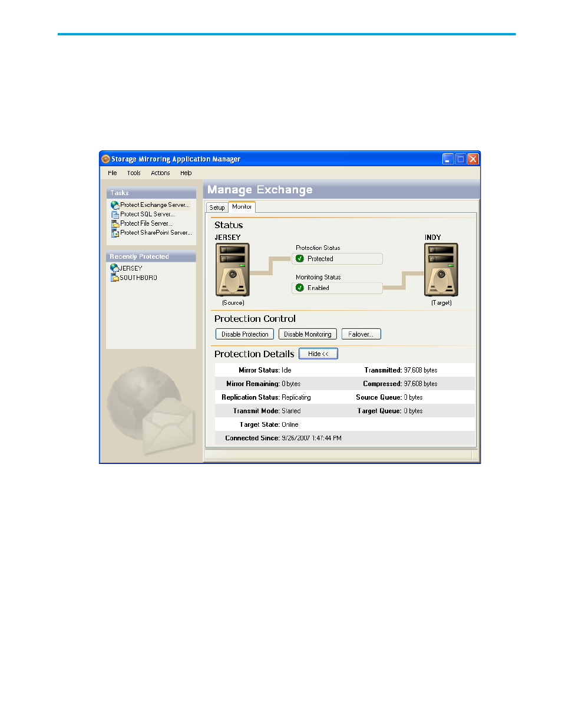Click Transmit Mode: Started value
The image size is (562, 728).
(x=291, y=411)
